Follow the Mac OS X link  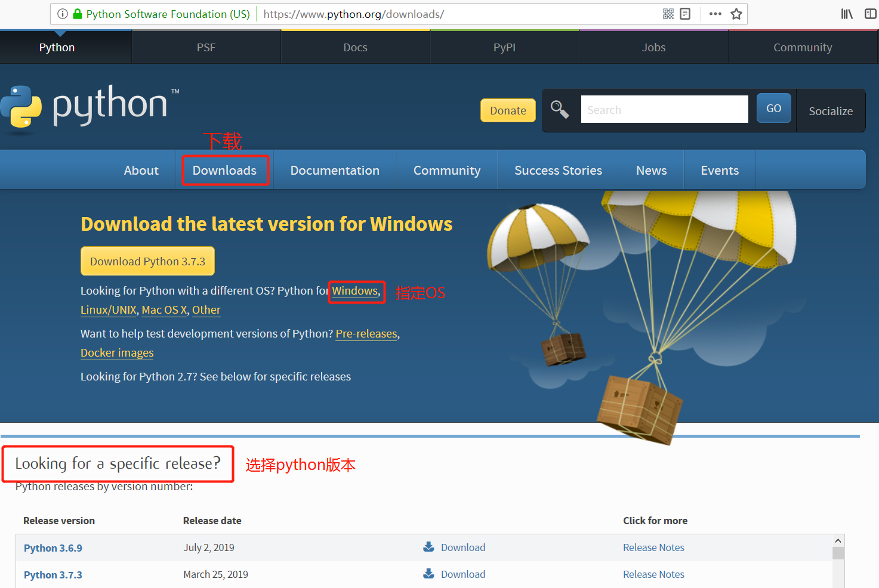pos(164,310)
